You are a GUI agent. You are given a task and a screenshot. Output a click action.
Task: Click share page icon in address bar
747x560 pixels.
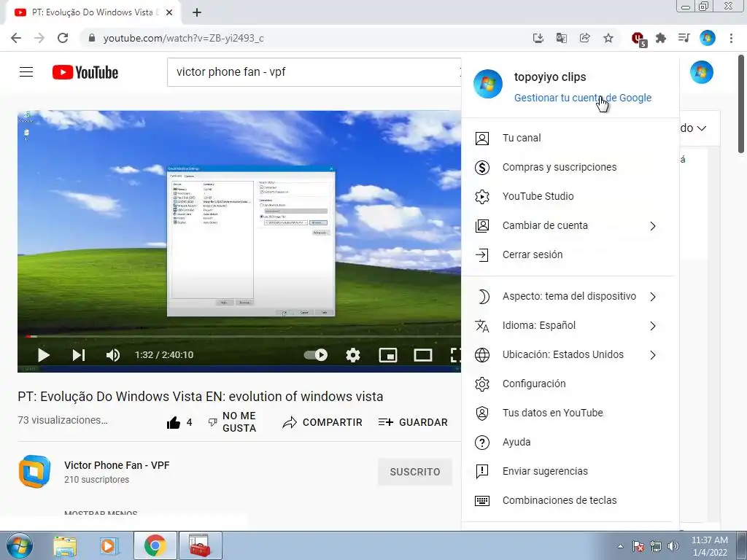point(584,38)
